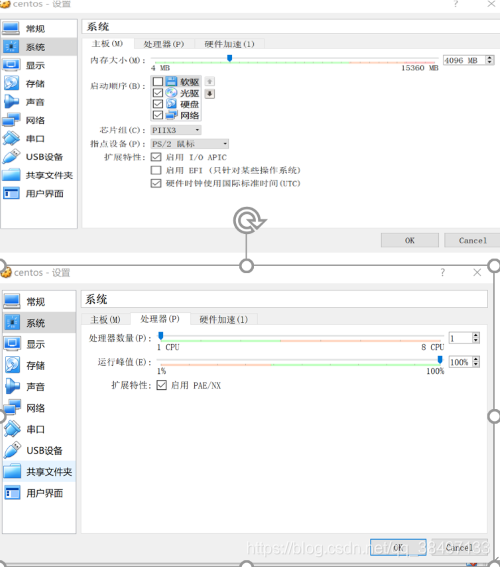This screenshot has width=500, height=567.
Task: Click the memory size slider handle
Action: 229,58
